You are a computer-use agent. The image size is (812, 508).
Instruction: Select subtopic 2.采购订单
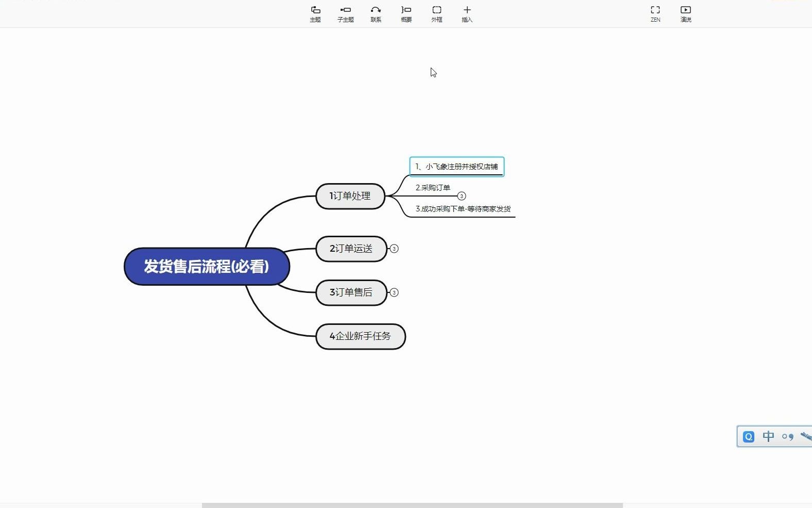pyautogui.click(x=433, y=188)
